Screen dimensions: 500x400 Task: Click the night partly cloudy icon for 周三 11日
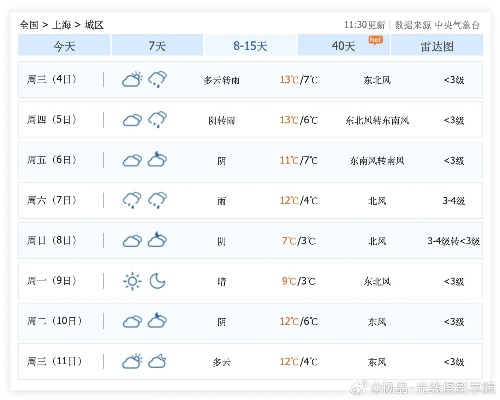pyautogui.click(x=157, y=361)
